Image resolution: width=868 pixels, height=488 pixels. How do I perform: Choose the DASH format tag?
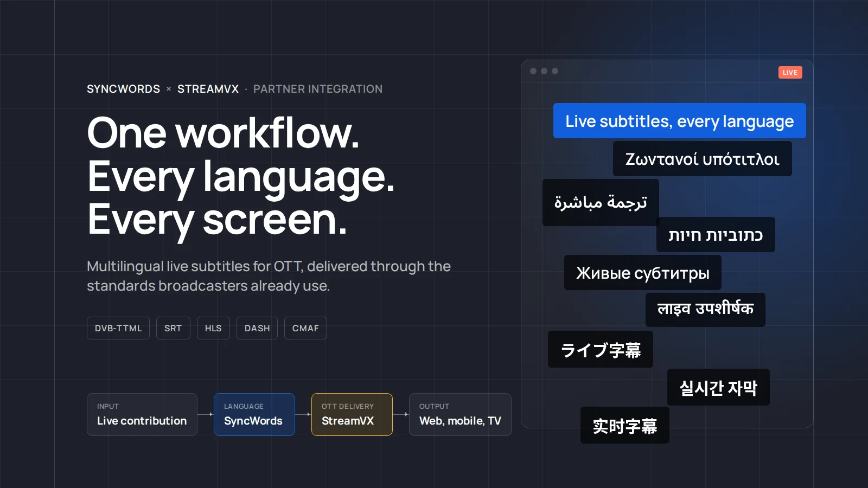(x=257, y=328)
